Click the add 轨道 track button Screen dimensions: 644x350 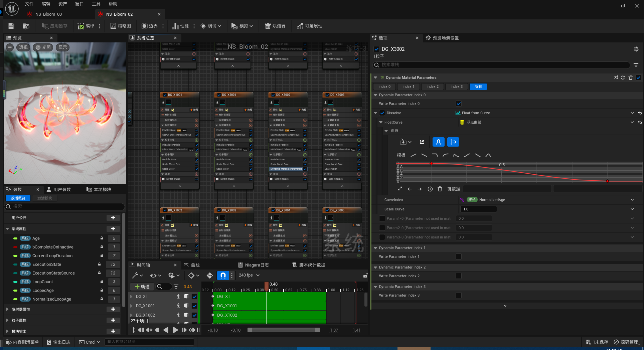pyautogui.click(x=142, y=287)
